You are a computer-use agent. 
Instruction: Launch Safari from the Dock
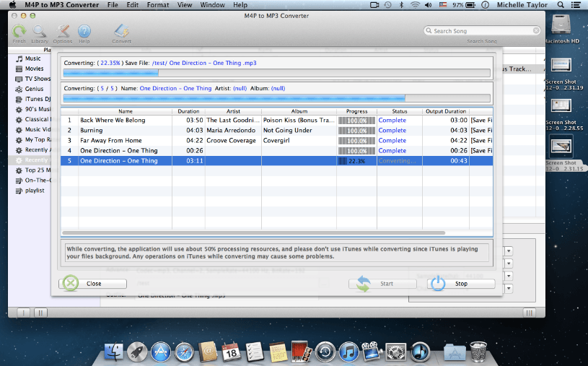point(184,352)
